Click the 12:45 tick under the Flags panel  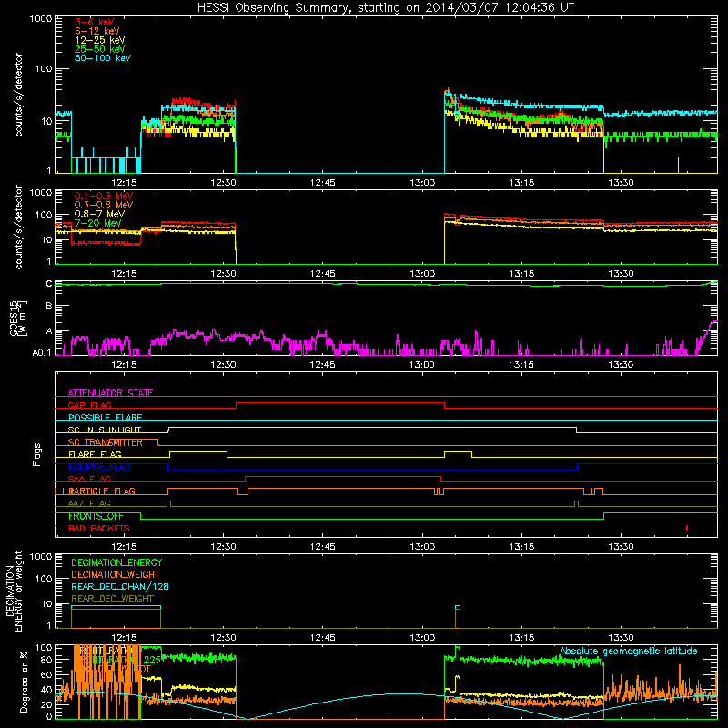pos(322,546)
